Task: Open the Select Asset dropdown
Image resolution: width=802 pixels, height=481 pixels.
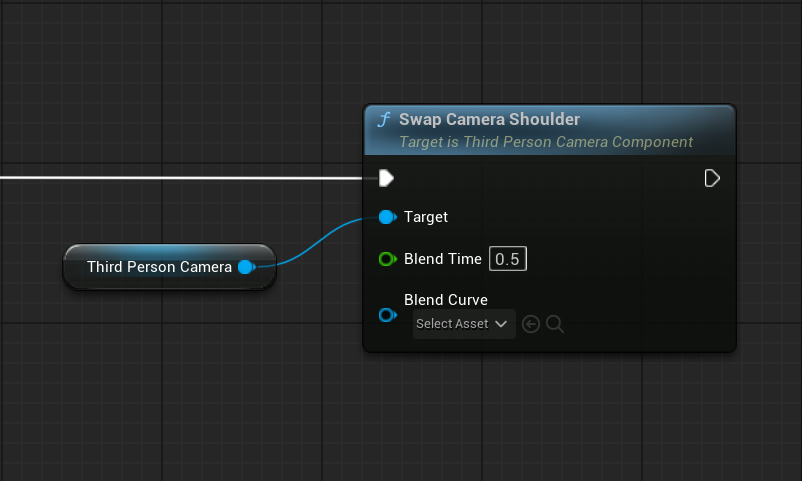Action: [464, 324]
